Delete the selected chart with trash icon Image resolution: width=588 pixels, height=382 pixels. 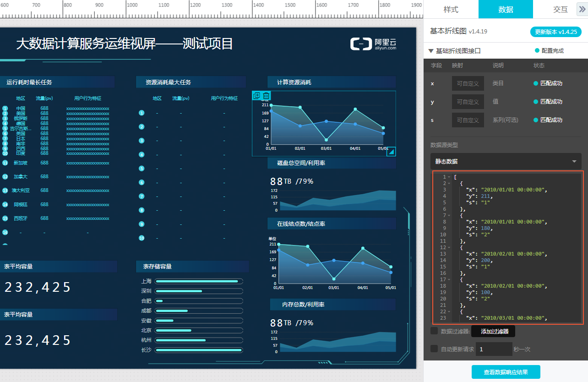point(266,96)
